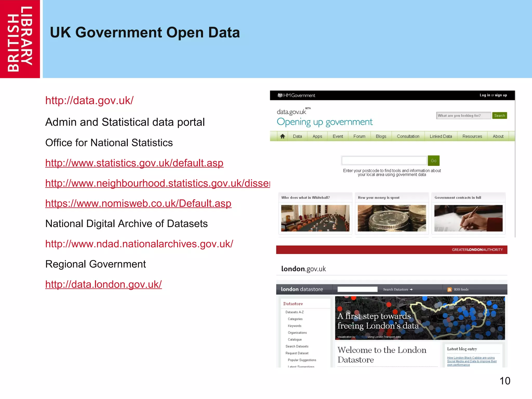
Task: Click the slide number 10
Action: point(505,381)
